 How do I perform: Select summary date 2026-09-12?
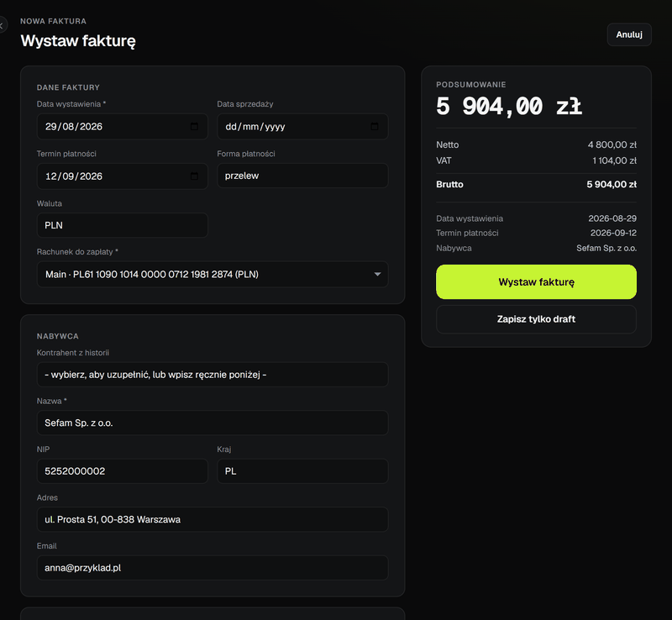(x=613, y=233)
